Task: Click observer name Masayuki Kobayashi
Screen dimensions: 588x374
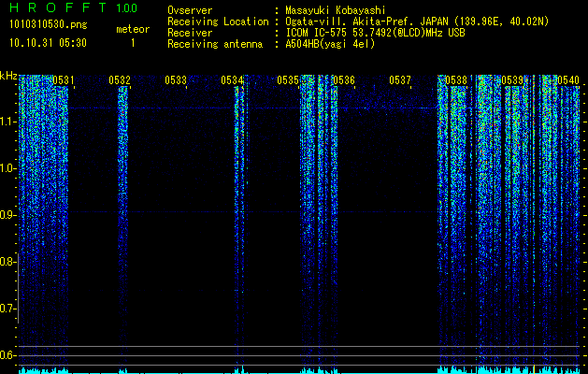Action: (336, 10)
